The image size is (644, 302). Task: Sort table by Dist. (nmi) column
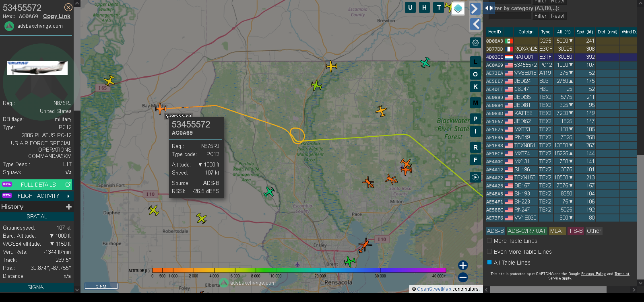[607, 32]
